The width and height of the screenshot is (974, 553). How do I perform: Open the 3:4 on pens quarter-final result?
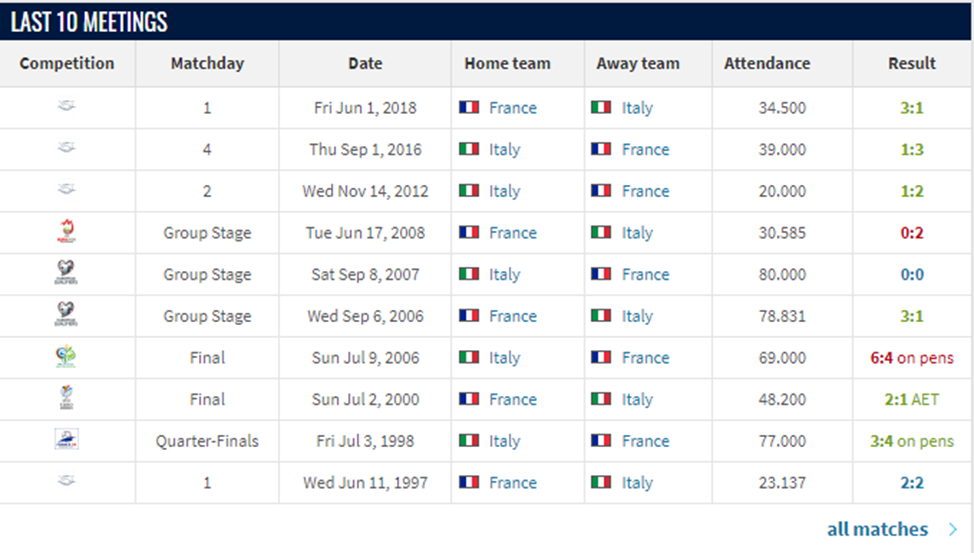tap(911, 441)
